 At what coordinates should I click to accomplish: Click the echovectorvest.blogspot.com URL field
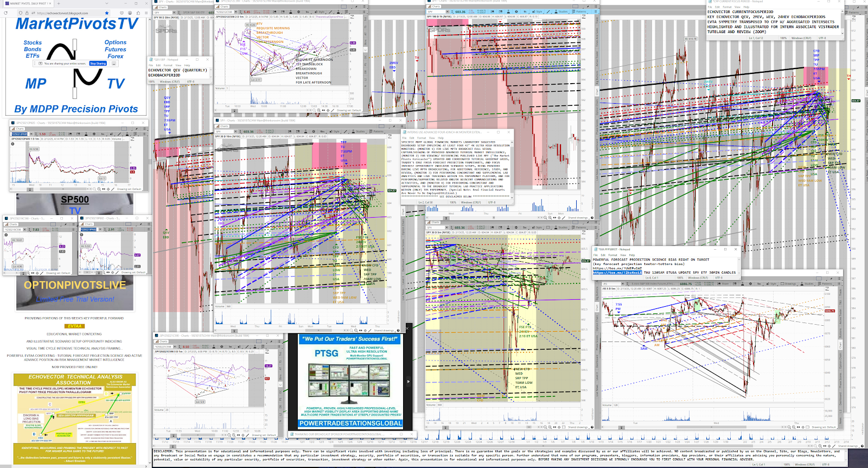pos(63,13)
